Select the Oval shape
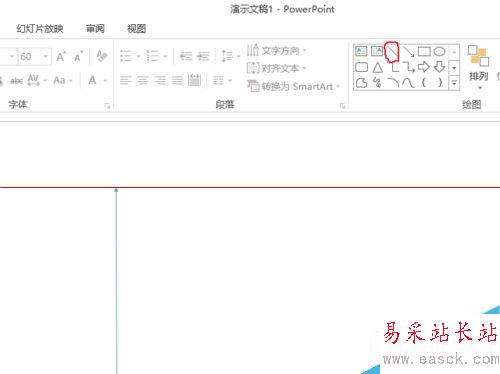The height and width of the screenshot is (374, 500). tap(439, 51)
